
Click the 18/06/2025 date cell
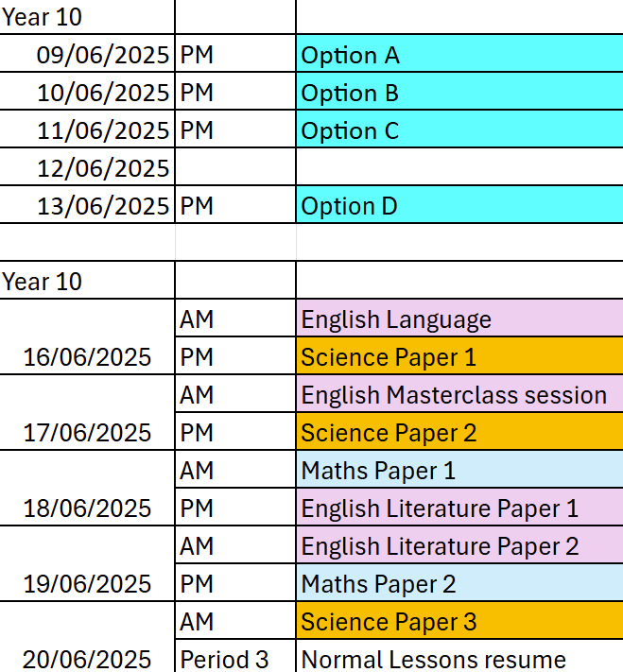coord(87,488)
